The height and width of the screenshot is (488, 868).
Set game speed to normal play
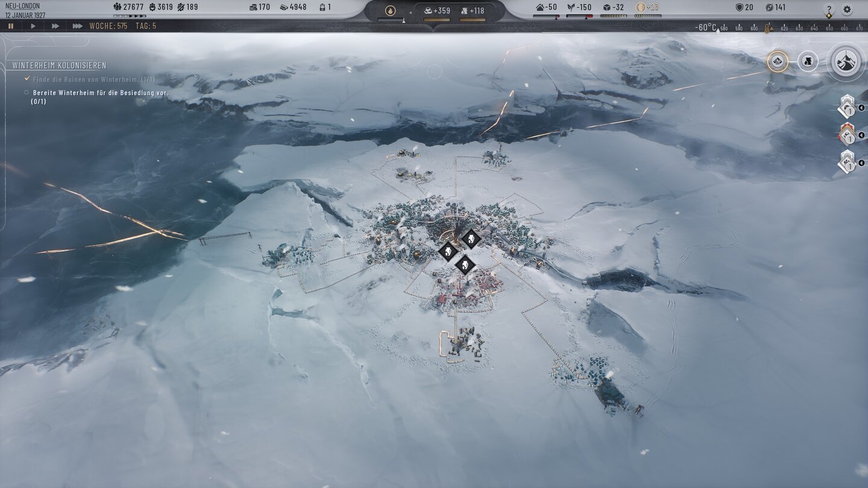(x=33, y=26)
